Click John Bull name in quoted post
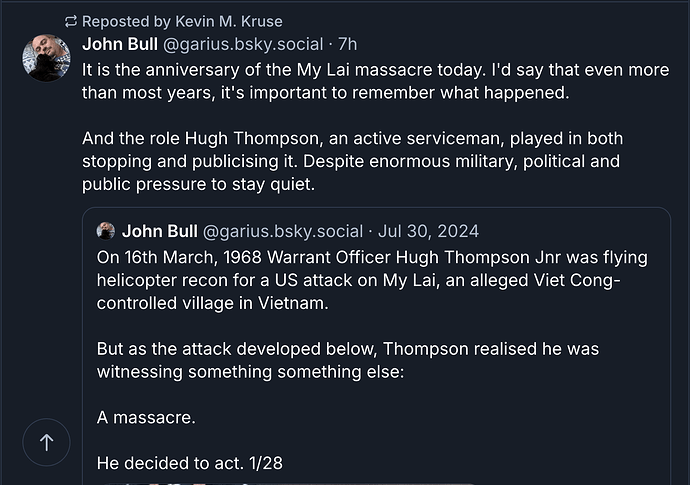The image size is (690, 485). pyautogui.click(x=157, y=232)
